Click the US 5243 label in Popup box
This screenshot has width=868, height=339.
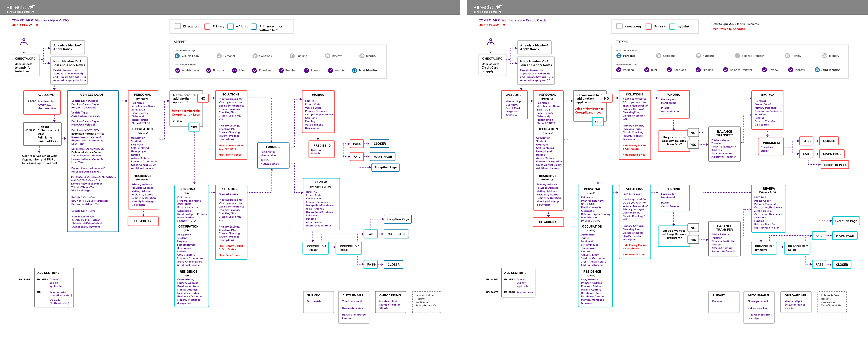click(30, 130)
